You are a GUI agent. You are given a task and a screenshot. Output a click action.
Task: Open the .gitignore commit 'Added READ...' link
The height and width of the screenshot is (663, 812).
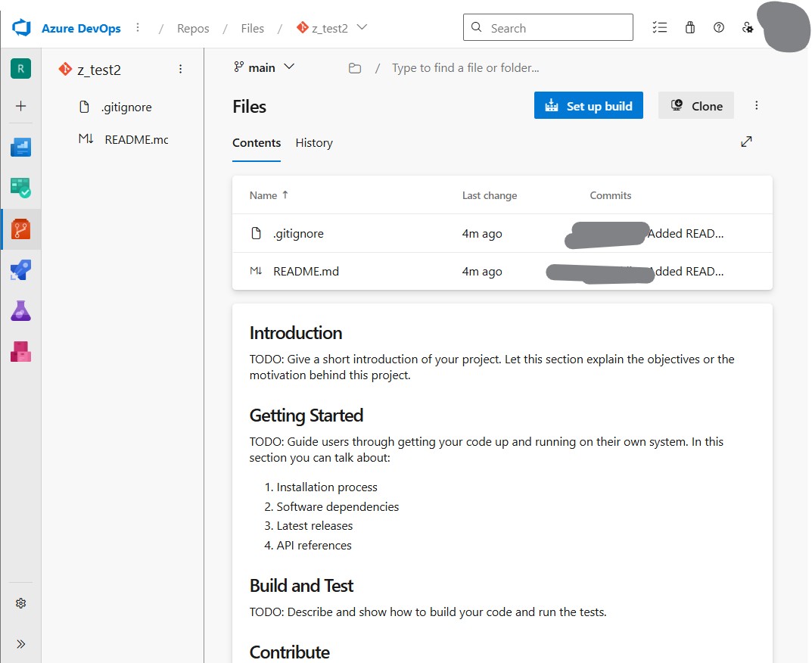[685, 234]
